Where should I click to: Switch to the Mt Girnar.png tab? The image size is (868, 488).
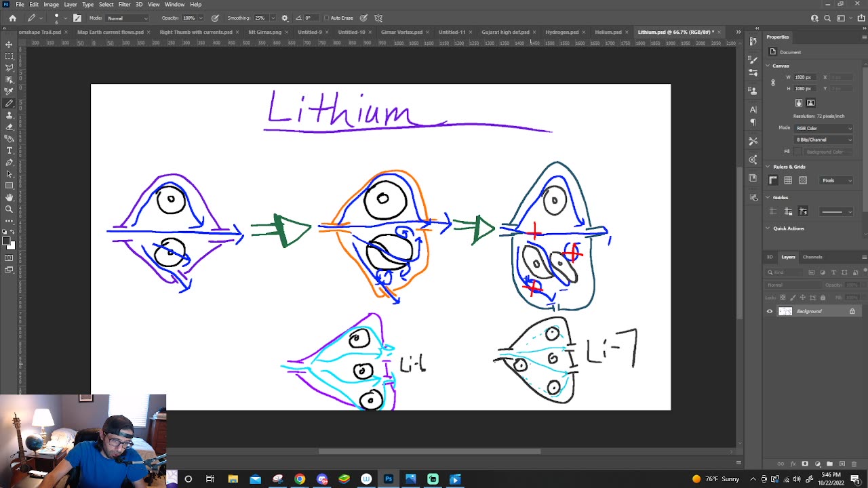[x=264, y=32]
